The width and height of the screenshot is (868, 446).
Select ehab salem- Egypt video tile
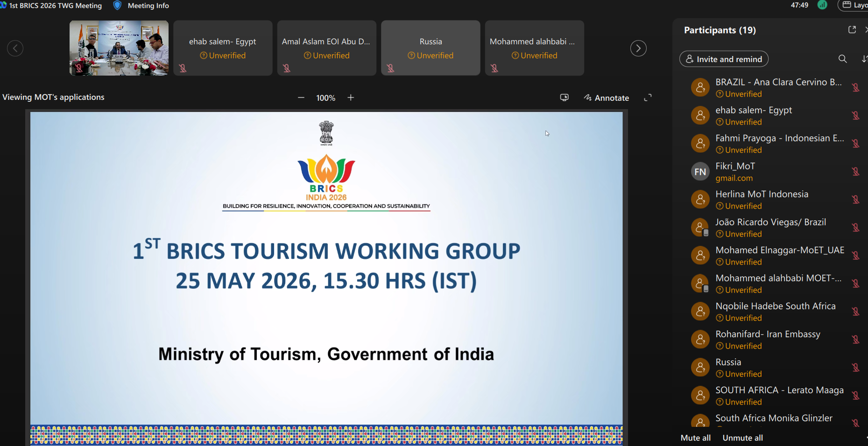pyautogui.click(x=223, y=48)
